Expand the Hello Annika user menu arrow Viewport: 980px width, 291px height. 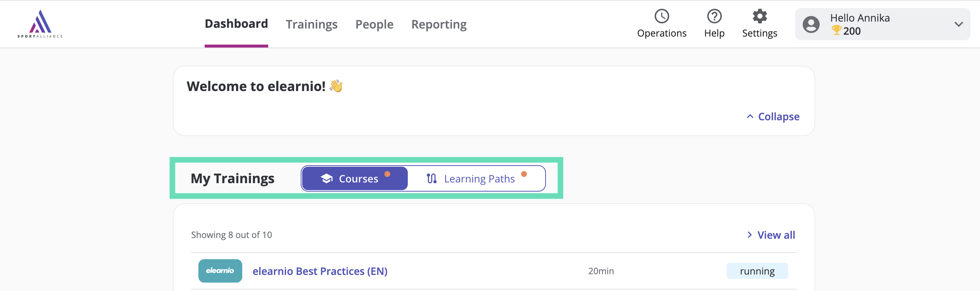tap(958, 24)
